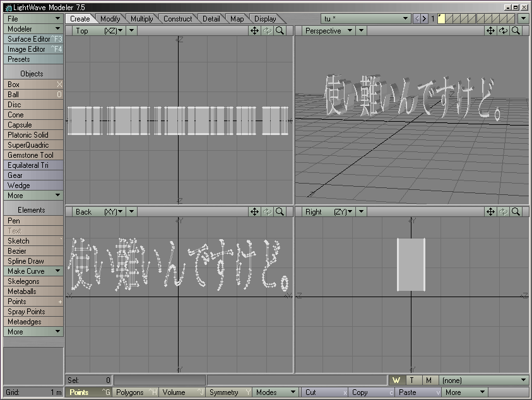The width and height of the screenshot is (532, 400).
Task: Click the pan icon in Back viewport
Action: click(x=254, y=211)
